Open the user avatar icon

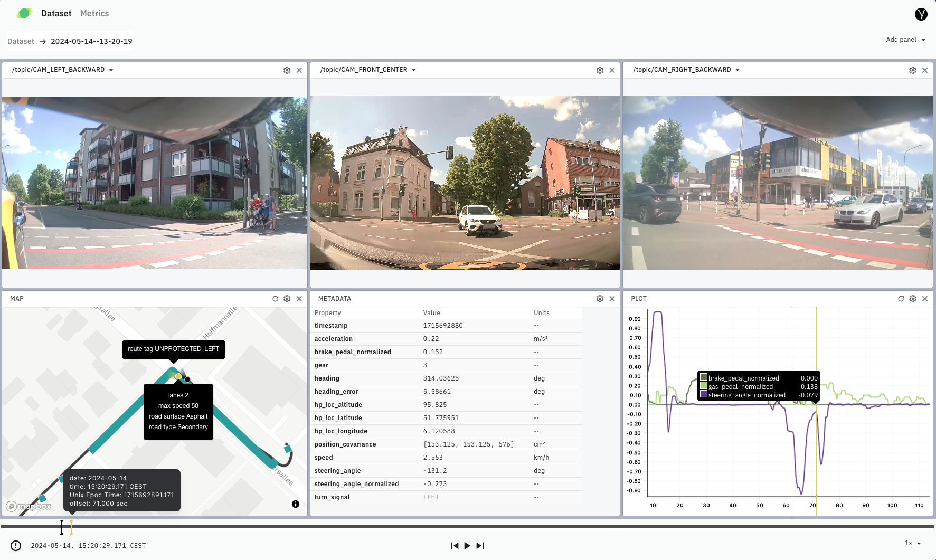921,14
